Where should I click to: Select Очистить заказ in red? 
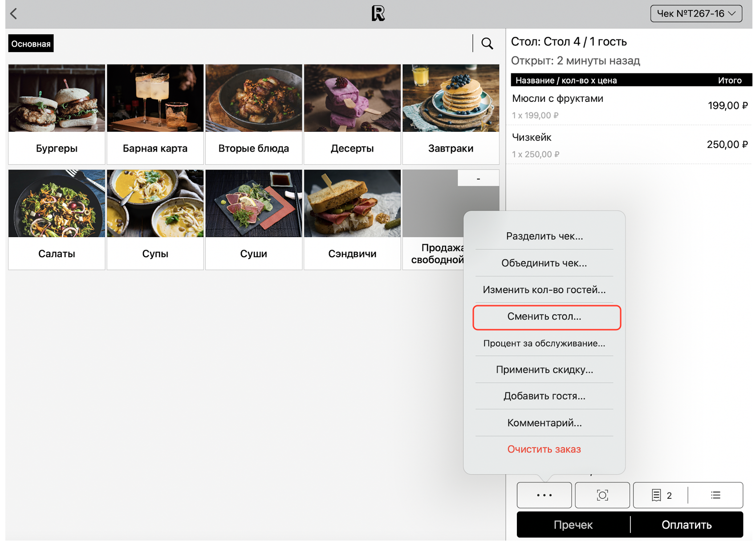[x=544, y=449]
